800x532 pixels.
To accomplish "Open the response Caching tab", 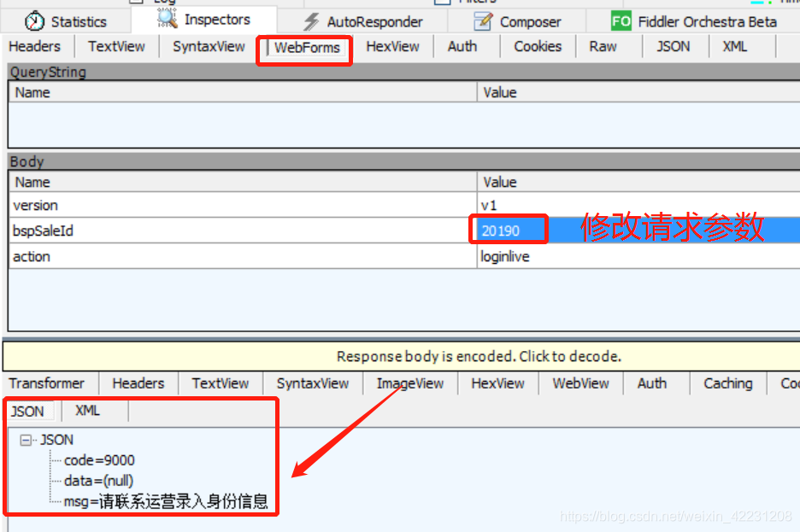I will click(x=728, y=383).
